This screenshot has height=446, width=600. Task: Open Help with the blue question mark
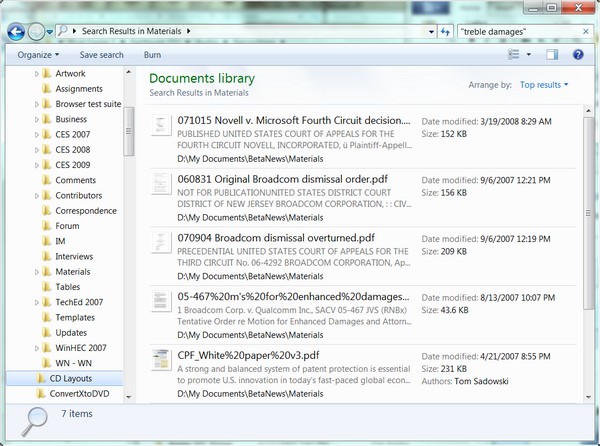click(x=578, y=55)
